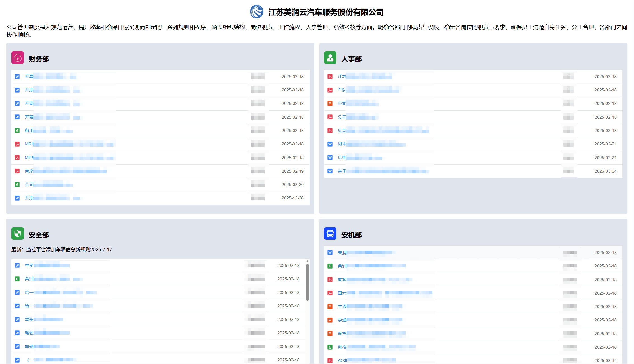Click PDF icon of 江苏 file row
The height and width of the screenshot is (364, 634).
tap(330, 77)
